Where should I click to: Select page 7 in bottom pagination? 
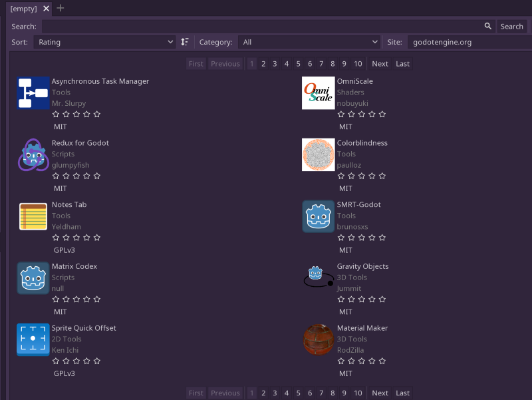[321, 393]
